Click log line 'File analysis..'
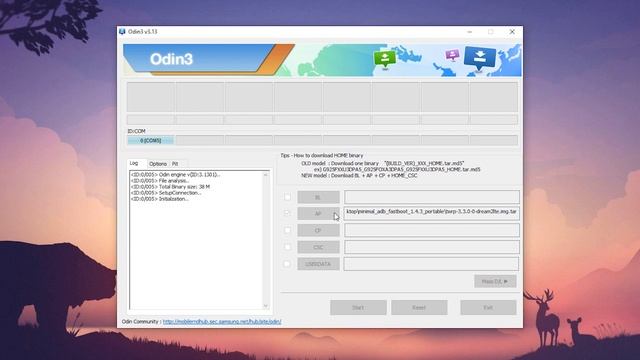 [x=160, y=180]
